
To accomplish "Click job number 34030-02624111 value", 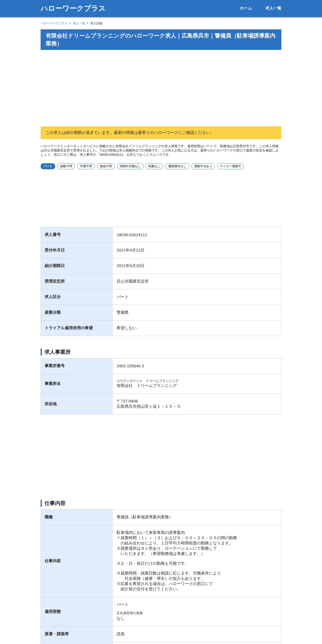I will coord(132,235).
